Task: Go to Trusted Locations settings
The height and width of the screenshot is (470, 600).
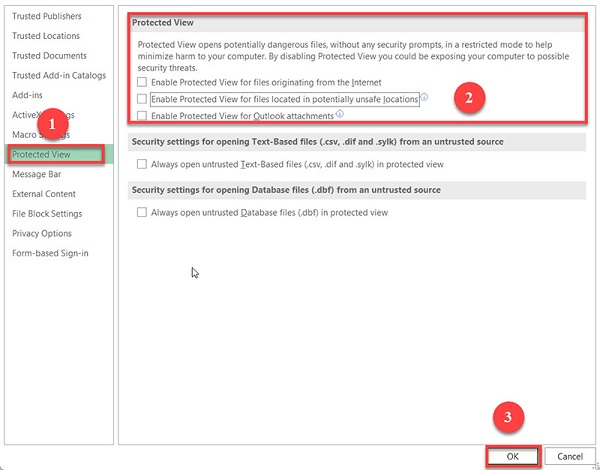Action: (47, 36)
